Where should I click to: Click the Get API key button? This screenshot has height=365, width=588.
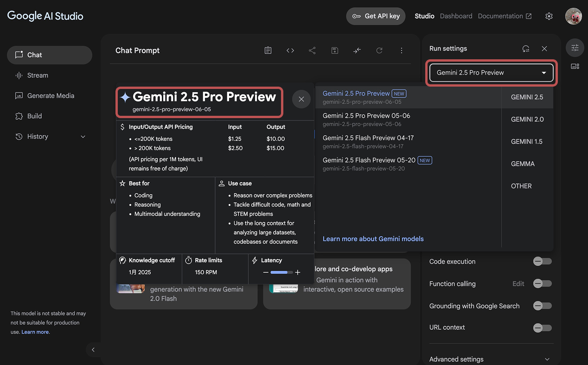click(x=376, y=16)
